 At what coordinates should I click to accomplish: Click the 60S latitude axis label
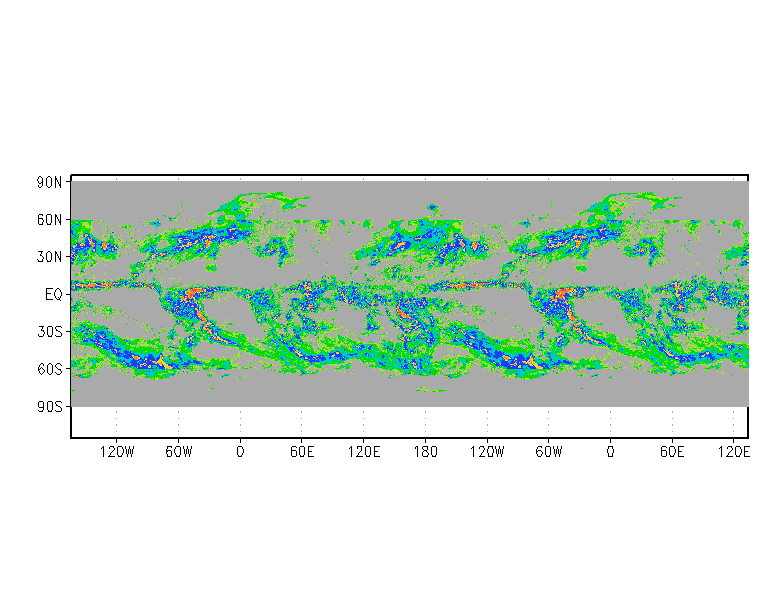pyautogui.click(x=49, y=369)
